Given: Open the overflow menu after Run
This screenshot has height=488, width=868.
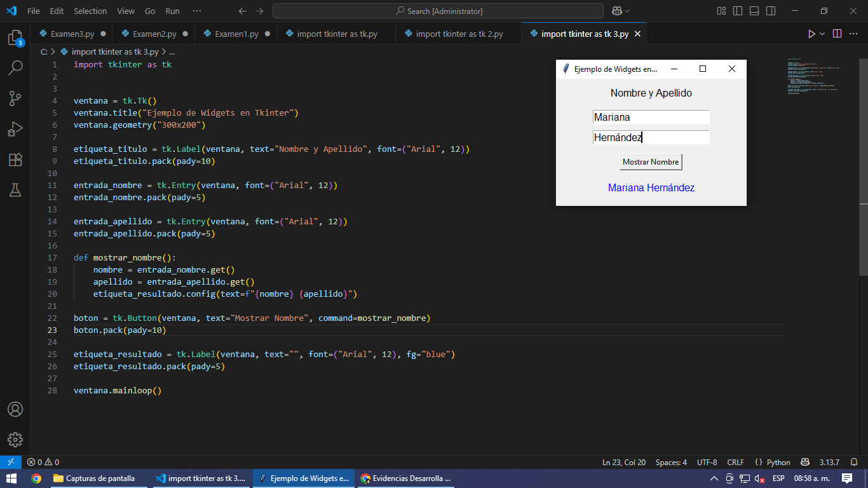Looking at the screenshot, I should pyautogui.click(x=197, y=11).
